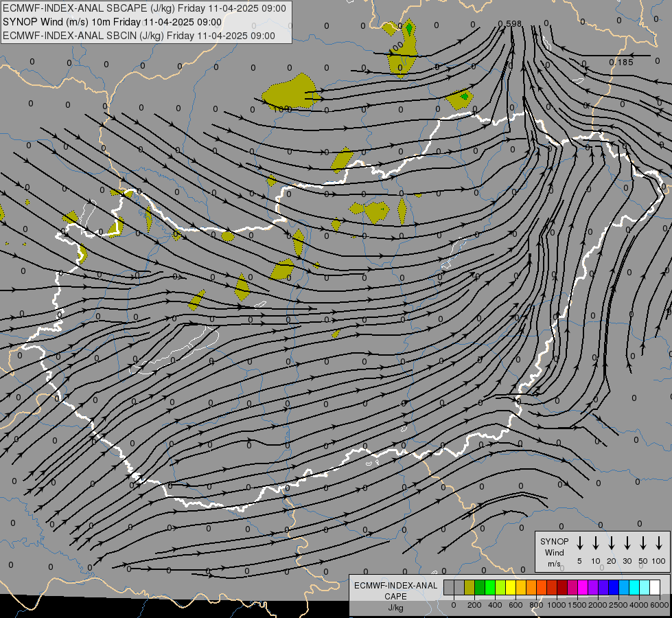Screen dimensions: 672x618
Task: Click the '0.598' wind value on the map
Action: (x=510, y=23)
